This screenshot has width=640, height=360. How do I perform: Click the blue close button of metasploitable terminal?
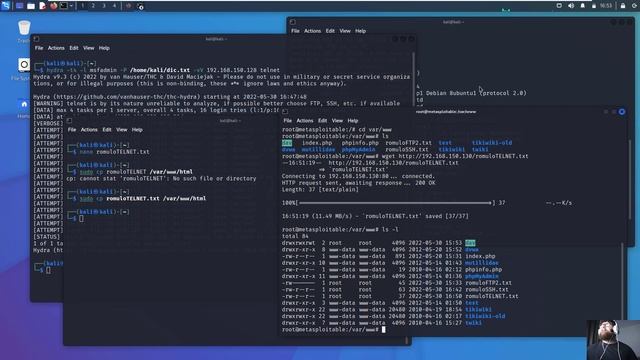622,111
